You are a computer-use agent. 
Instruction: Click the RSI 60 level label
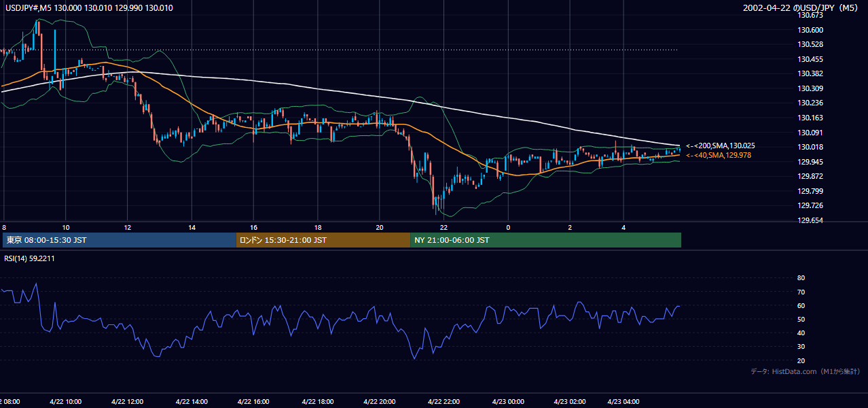coord(801,305)
